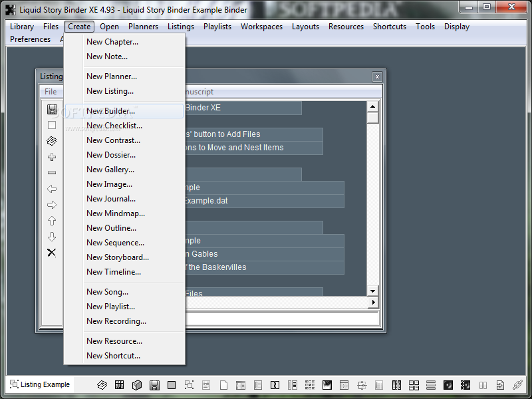Click the minus remove item icon in Listing sidebar
Screen dimensions: 532x399
pos(52,173)
